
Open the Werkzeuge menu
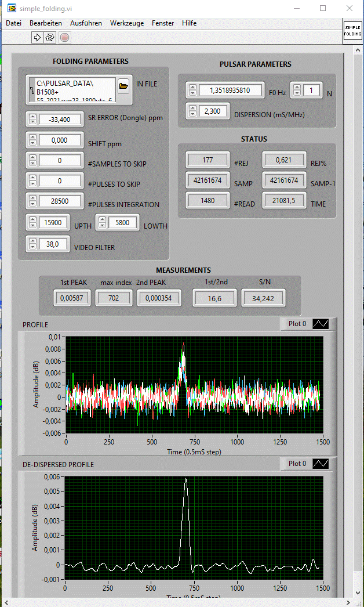pos(127,23)
